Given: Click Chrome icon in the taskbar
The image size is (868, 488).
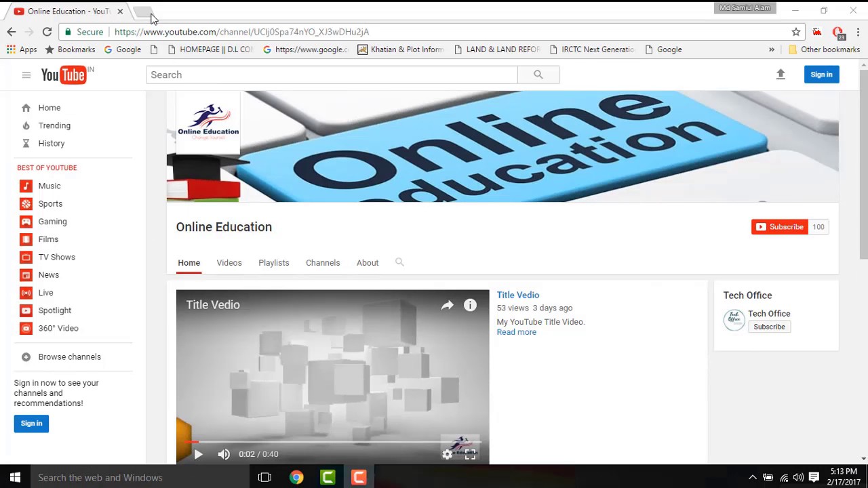Looking at the screenshot, I should (x=296, y=478).
